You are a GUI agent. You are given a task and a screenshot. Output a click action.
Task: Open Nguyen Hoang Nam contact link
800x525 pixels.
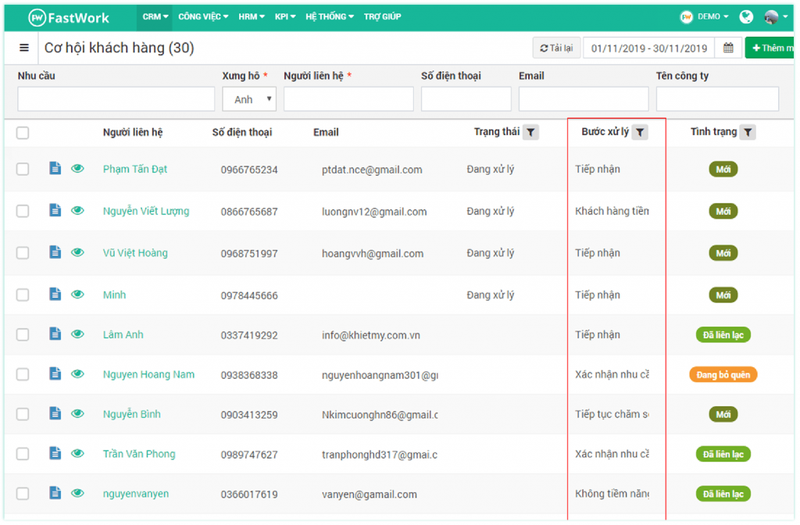coord(148,374)
